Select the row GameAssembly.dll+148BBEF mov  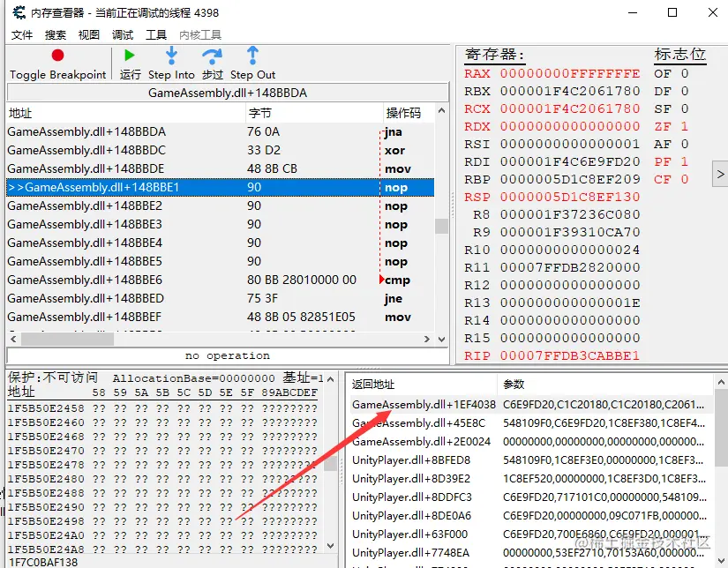(221, 318)
